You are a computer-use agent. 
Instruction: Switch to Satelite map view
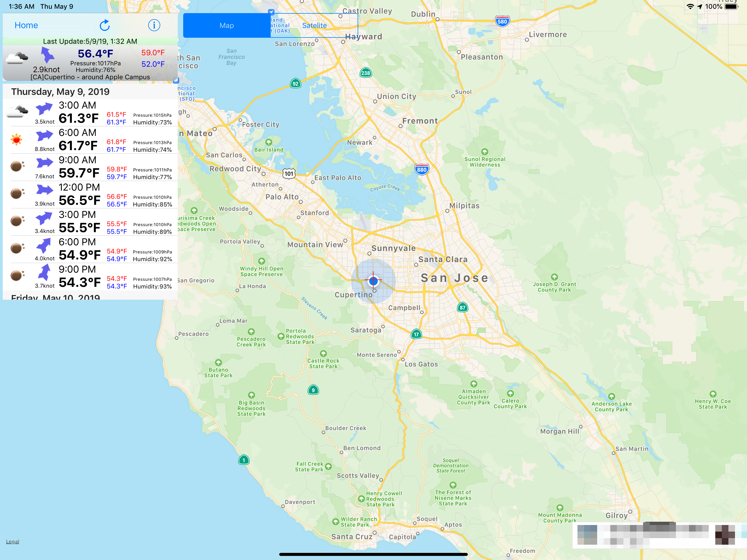click(x=314, y=25)
